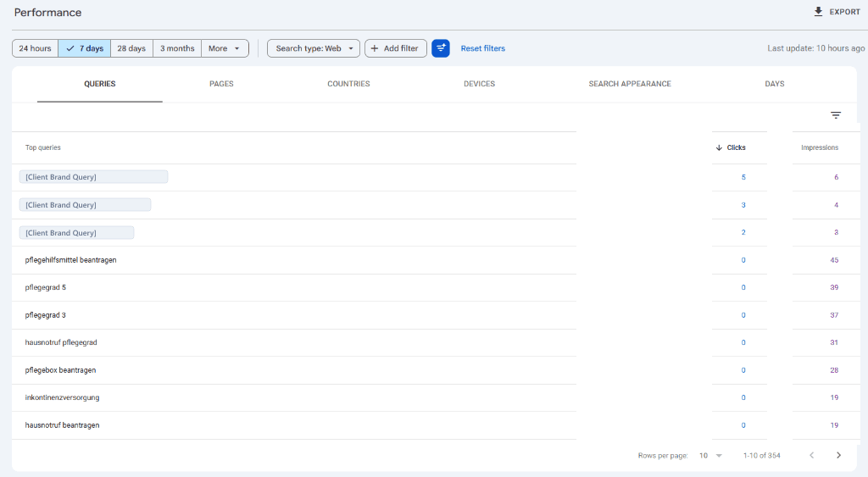Click query 'inkontinenzversorgung'

[62, 398]
